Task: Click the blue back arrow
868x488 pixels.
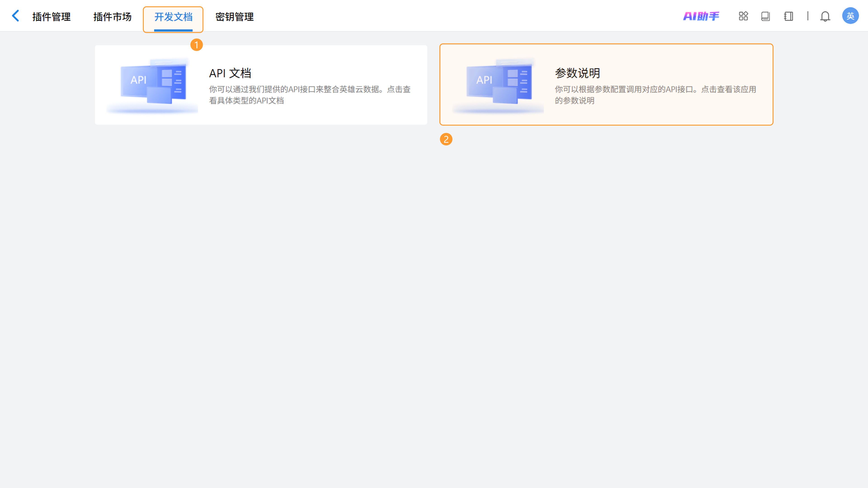Action: (x=16, y=16)
